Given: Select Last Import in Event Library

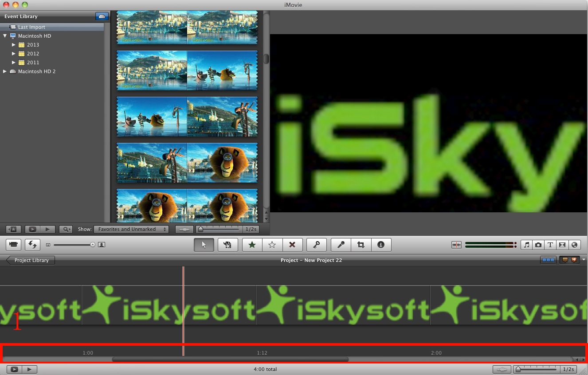Looking at the screenshot, I should coord(52,27).
